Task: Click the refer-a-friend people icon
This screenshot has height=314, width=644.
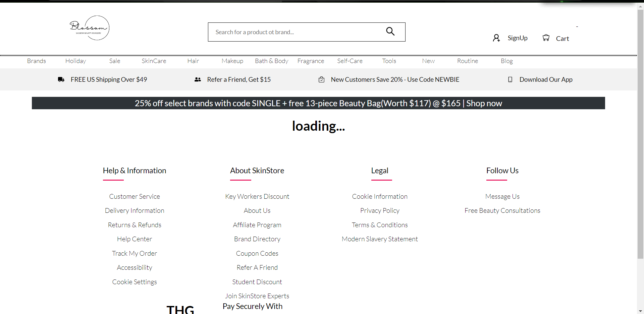Action: pyautogui.click(x=198, y=79)
